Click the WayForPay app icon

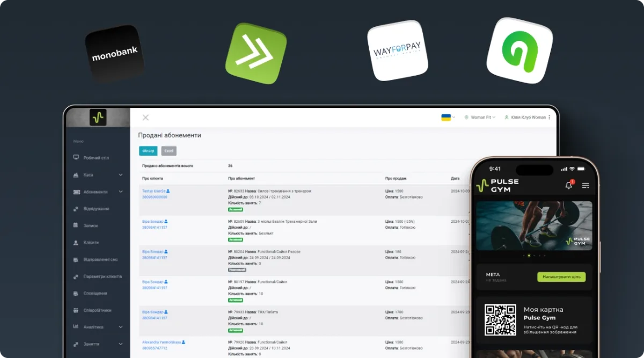tap(398, 51)
